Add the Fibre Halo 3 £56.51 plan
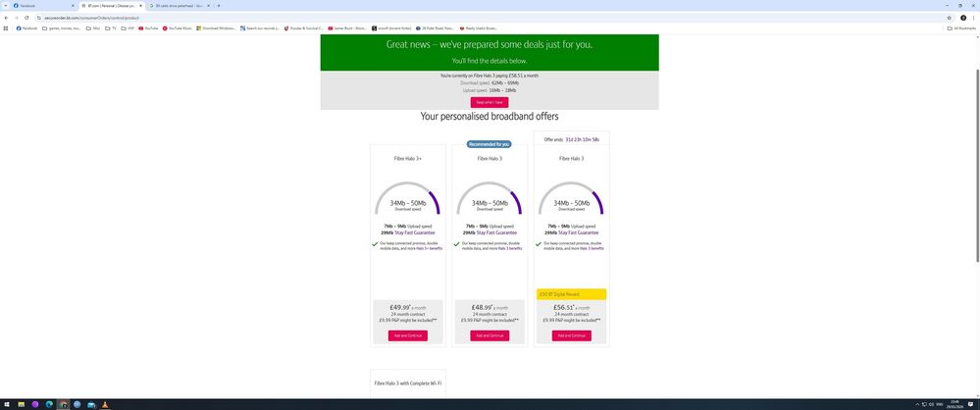The width and height of the screenshot is (980, 410). click(x=571, y=335)
